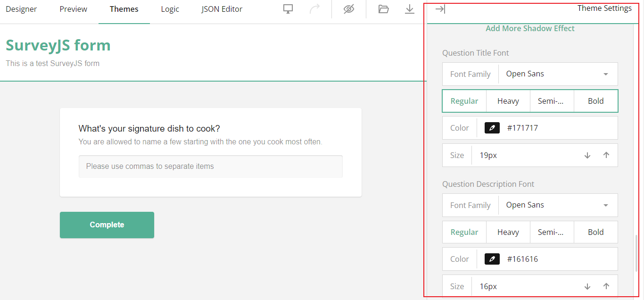Viewport: 644px width, 300px height.
Task: Select Heavy for Question Description font
Action: (508, 232)
